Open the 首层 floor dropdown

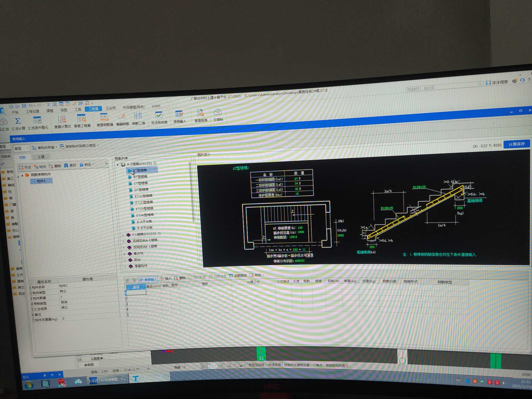[22, 148]
